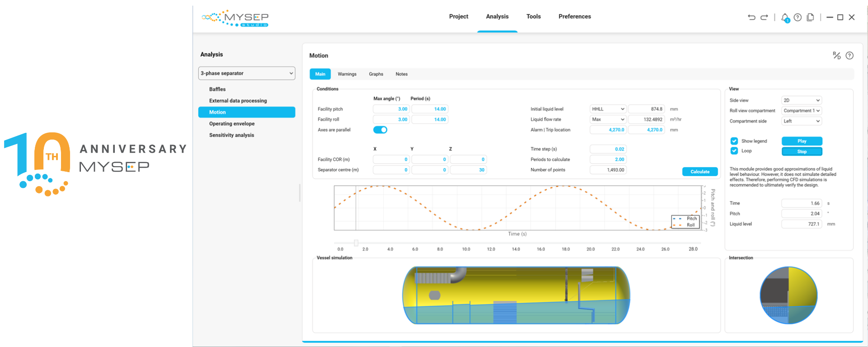Screen dimensions: 868x347
Task: Click the units percentage icon in Motion panel
Action: [x=837, y=56]
